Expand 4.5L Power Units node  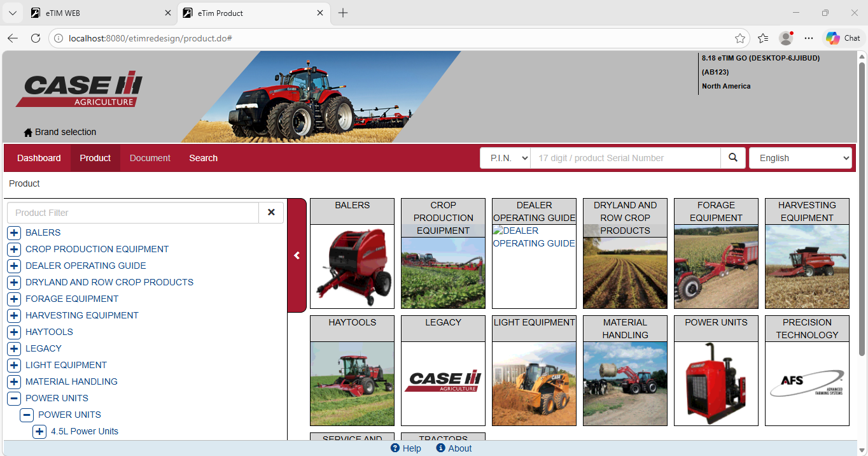(x=39, y=431)
